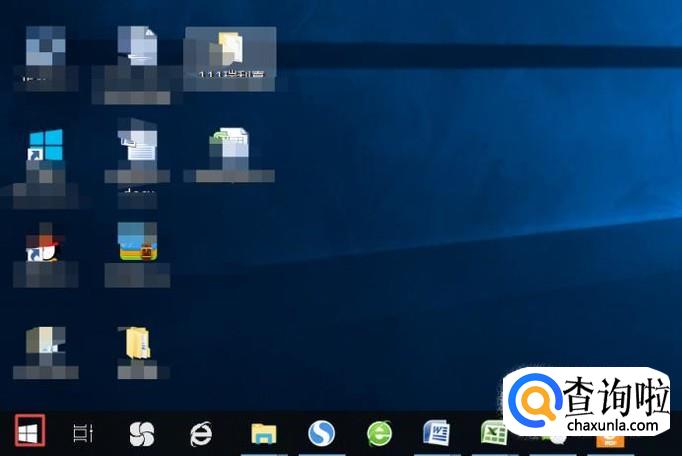Select the Windows logo shortcut on desktop
Screen dimensions: 682x456
[45, 150]
